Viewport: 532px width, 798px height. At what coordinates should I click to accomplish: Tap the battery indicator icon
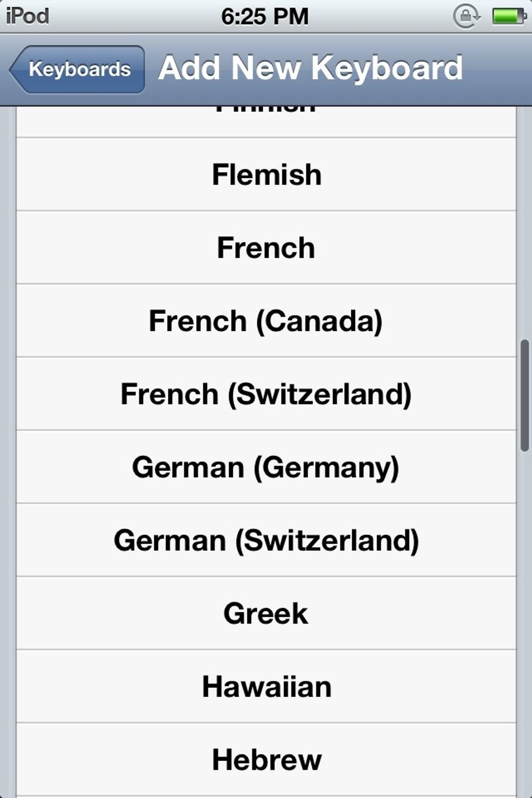[x=509, y=17]
